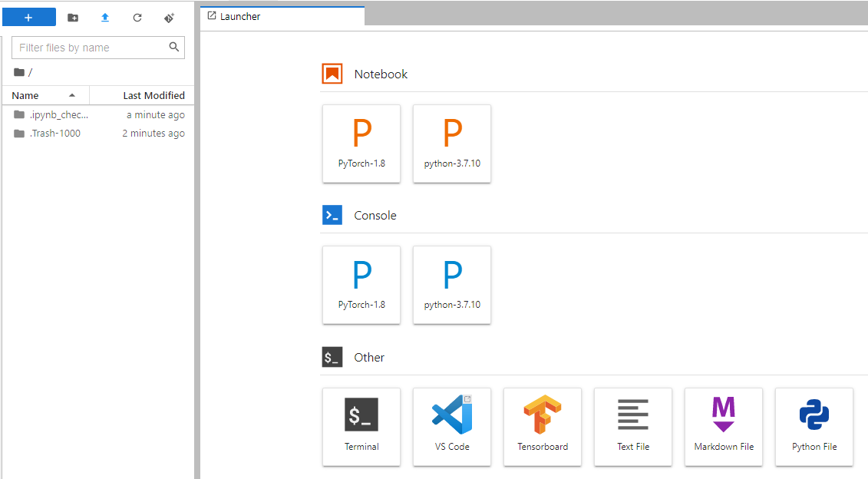Click the root folder breadcrumb icon
868x479 pixels.
pyautogui.click(x=19, y=72)
